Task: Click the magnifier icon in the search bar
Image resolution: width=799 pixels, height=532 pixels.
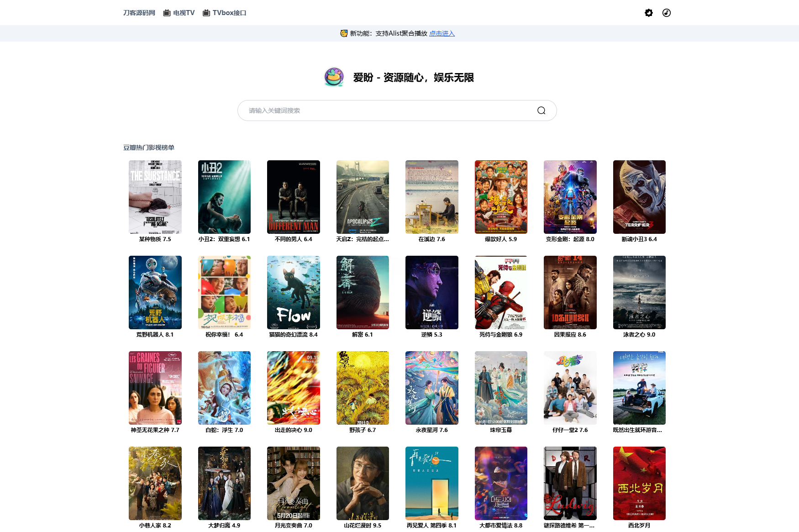Action: point(541,110)
